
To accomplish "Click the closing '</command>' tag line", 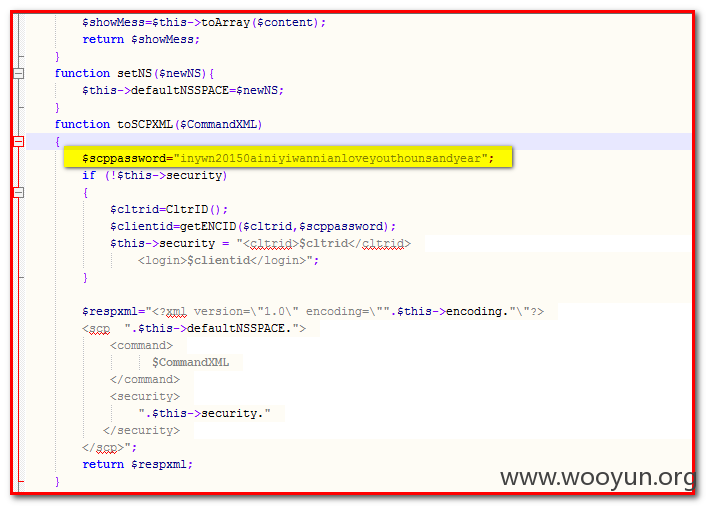I will [145, 380].
